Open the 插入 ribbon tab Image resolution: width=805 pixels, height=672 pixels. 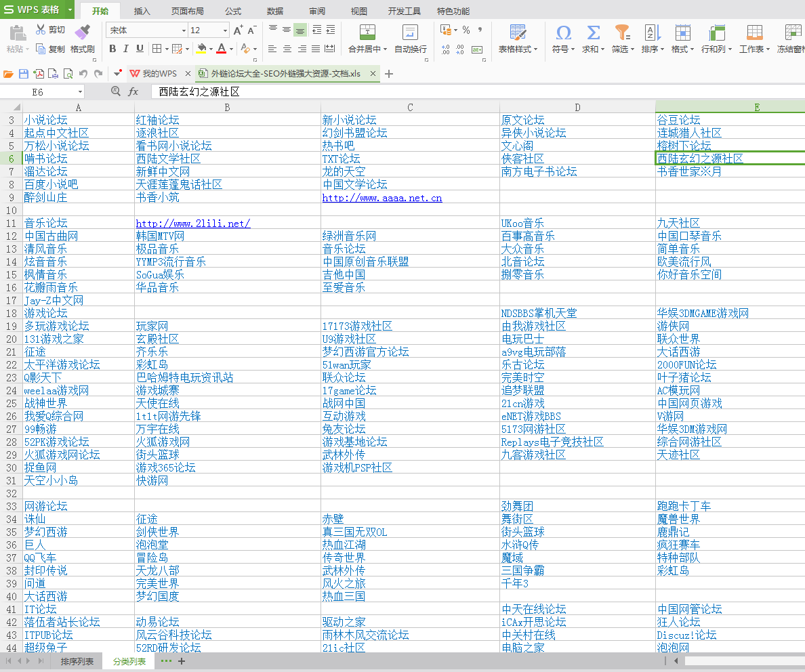tap(142, 12)
